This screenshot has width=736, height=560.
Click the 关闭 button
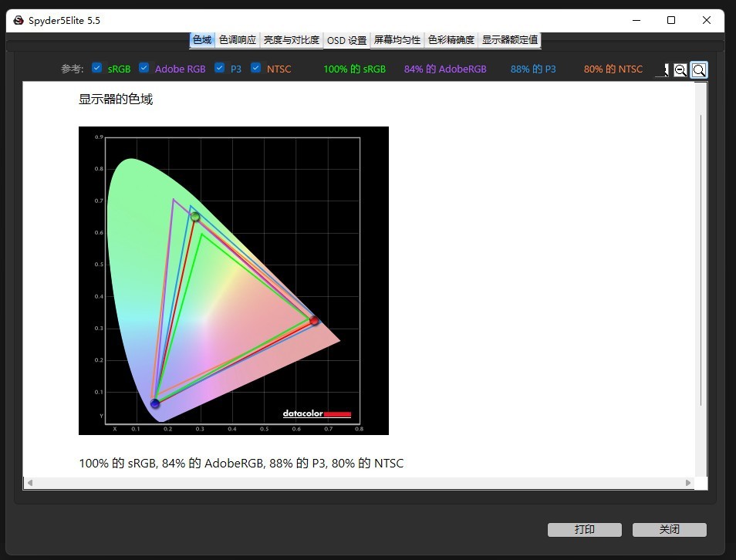tap(670, 529)
